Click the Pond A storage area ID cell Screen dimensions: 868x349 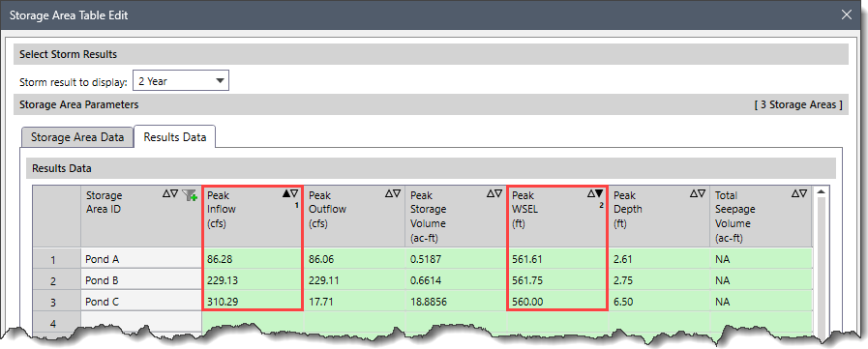pyautogui.click(x=141, y=259)
